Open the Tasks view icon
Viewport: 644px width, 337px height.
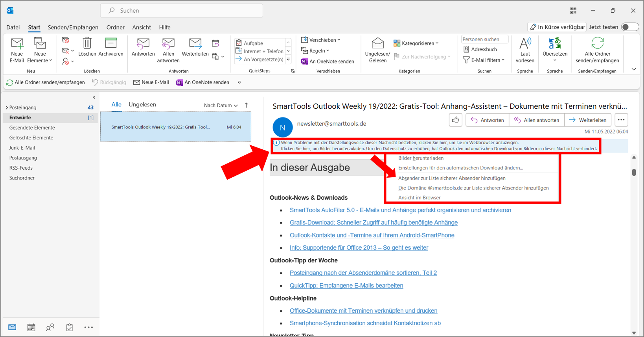[x=69, y=327]
